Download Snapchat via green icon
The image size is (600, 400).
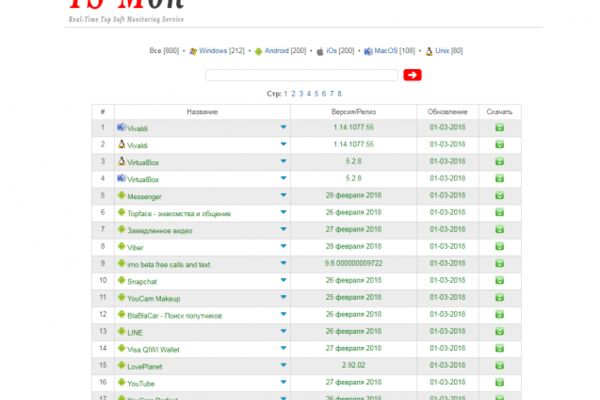click(499, 280)
